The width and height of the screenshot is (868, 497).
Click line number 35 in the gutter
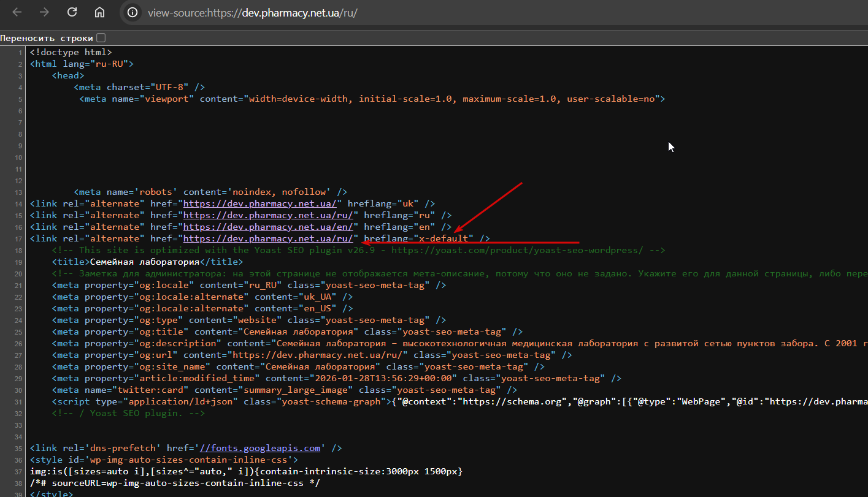[x=18, y=448]
